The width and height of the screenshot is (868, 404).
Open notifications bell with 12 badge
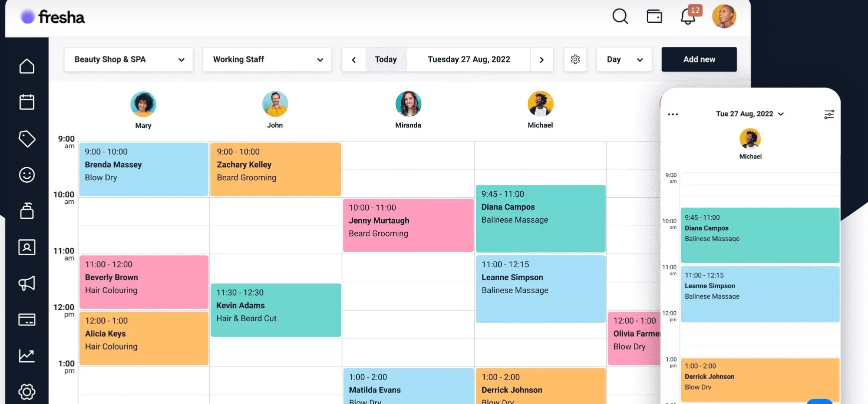(688, 17)
